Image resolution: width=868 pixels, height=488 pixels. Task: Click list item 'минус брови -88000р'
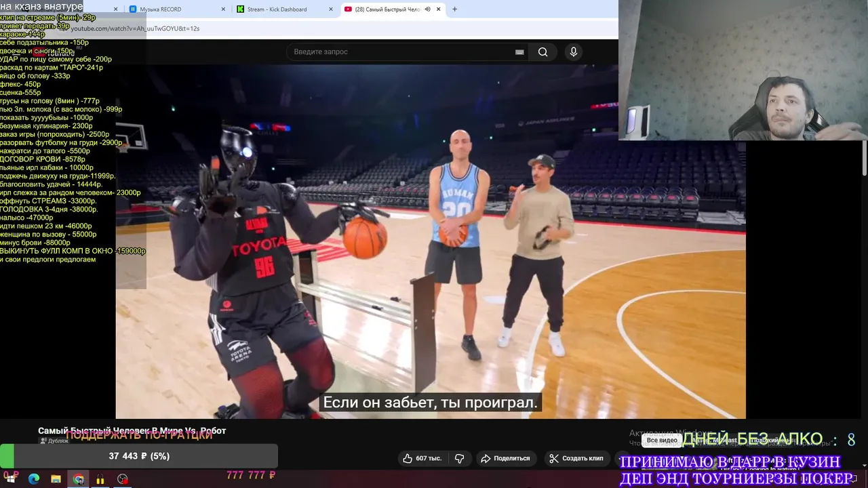point(35,243)
